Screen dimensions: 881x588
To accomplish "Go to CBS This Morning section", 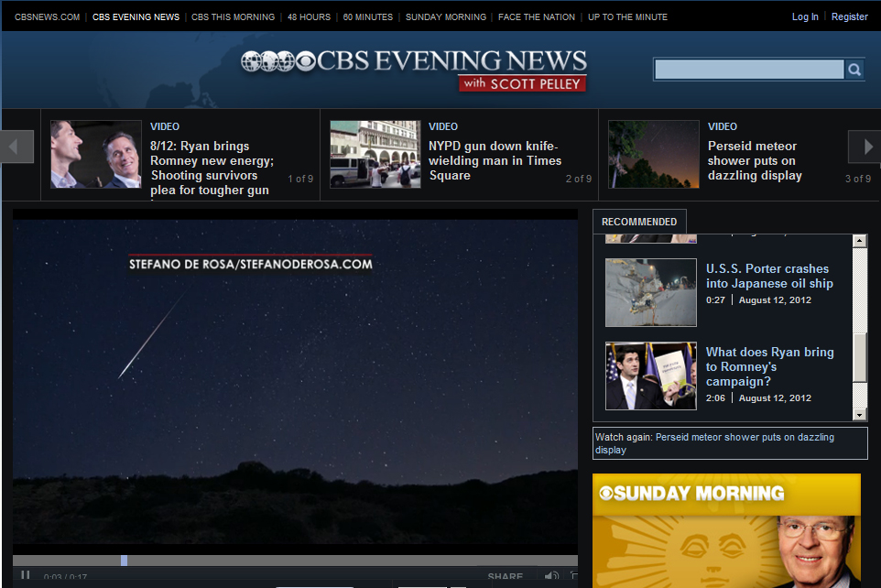I will pyautogui.click(x=233, y=16).
